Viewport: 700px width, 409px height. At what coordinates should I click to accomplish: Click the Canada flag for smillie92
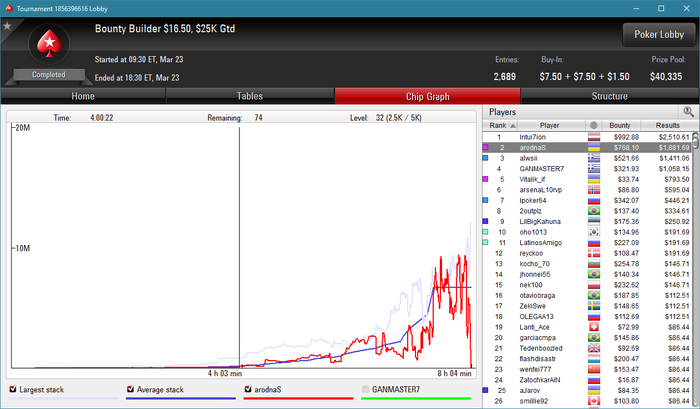pos(594,401)
